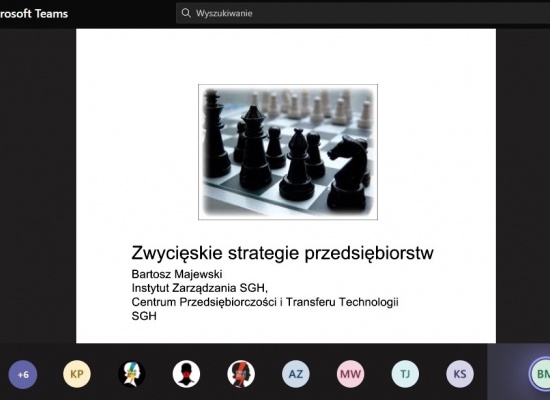Click the red lightning profile avatar
This screenshot has width=550, height=400.
pyautogui.click(x=241, y=374)
